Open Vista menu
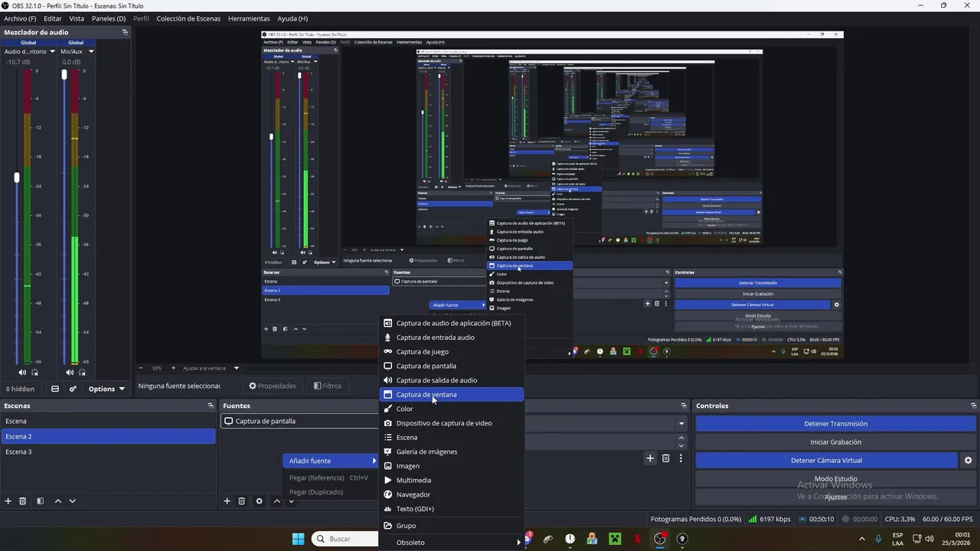The width and height of the screenshot is (980, 551). click(77, 18)
